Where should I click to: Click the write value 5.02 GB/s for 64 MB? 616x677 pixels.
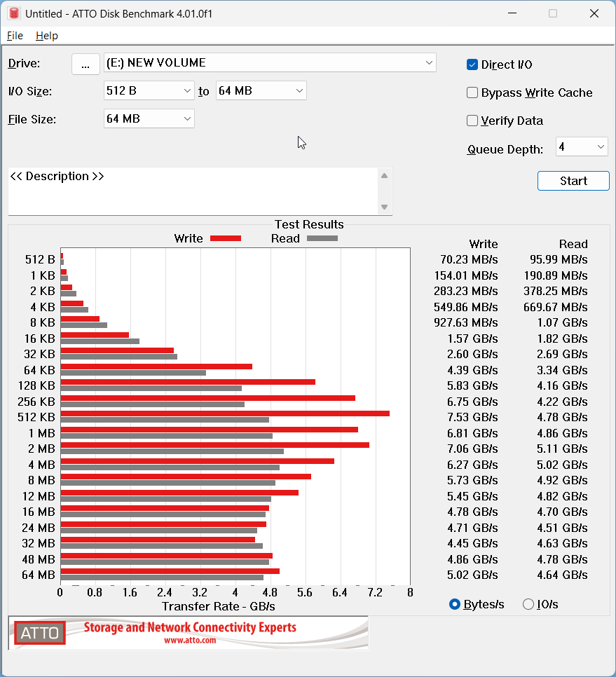coord(472,575)
